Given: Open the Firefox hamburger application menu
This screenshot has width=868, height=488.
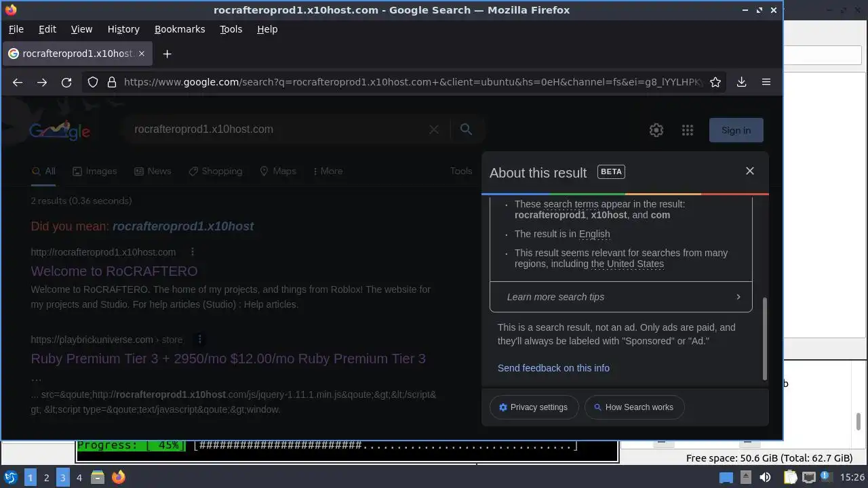Looking at the screenshot, I should (766, 82).
